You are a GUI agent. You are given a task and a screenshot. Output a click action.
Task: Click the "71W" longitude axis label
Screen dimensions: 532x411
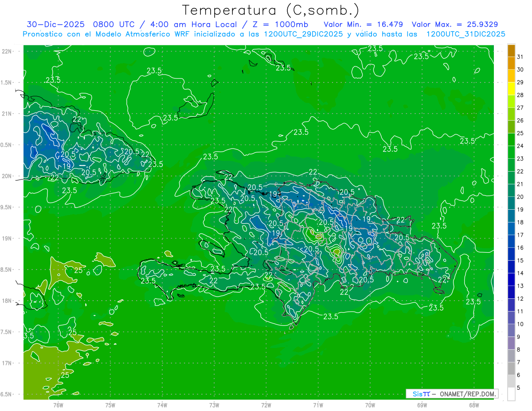coord(318,405)
